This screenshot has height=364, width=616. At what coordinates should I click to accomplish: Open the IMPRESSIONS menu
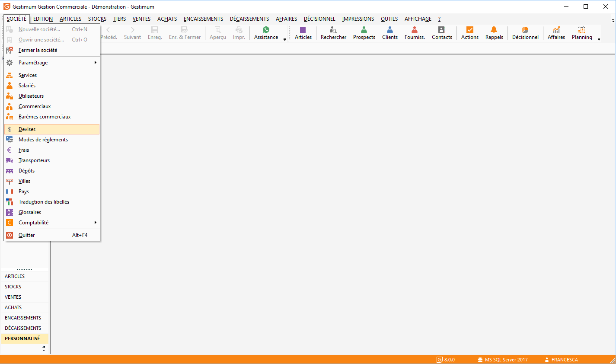click(358, 19)
